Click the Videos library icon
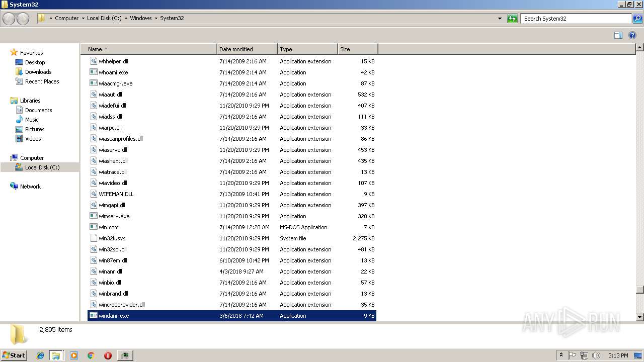 click(19, 139)
